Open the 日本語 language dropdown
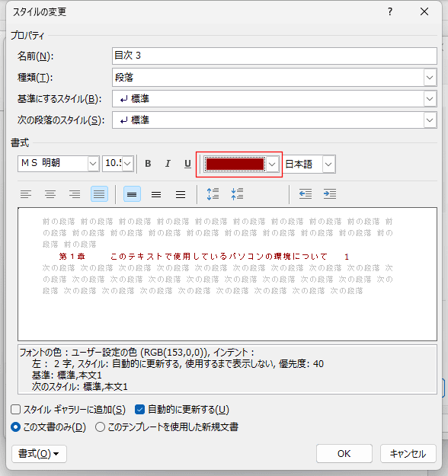 (x=328, y=165)
